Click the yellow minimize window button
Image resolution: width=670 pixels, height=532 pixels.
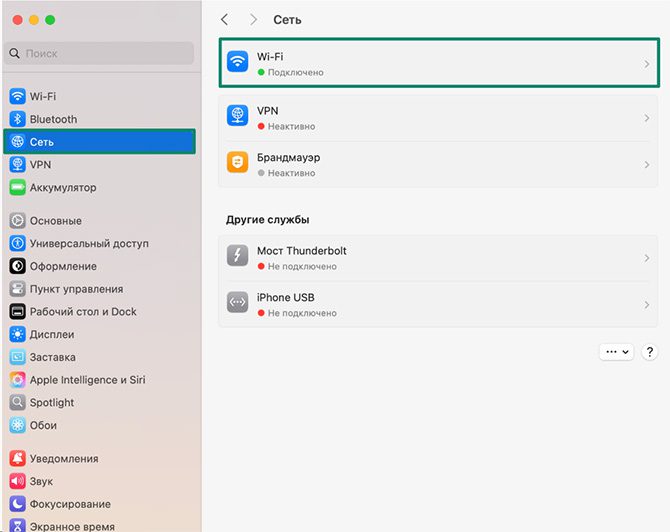coord(34,20)
